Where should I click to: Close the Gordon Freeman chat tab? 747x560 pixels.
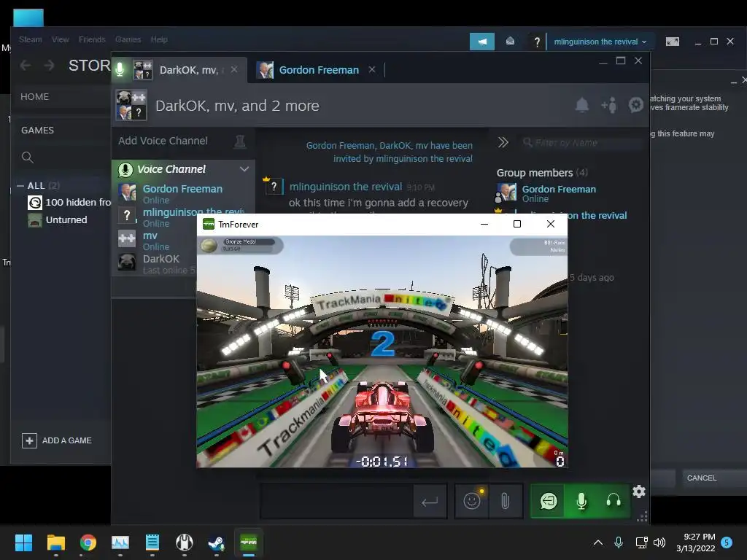pos(372,69)
